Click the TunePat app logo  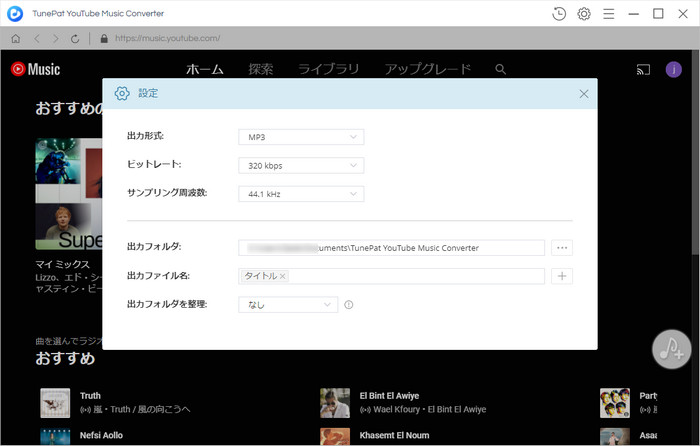point(15,13)
